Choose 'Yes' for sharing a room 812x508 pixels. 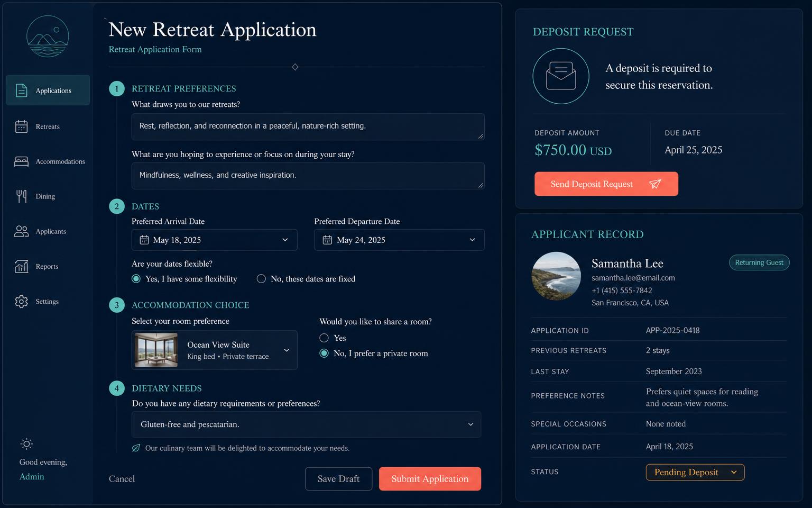point(324,338)
